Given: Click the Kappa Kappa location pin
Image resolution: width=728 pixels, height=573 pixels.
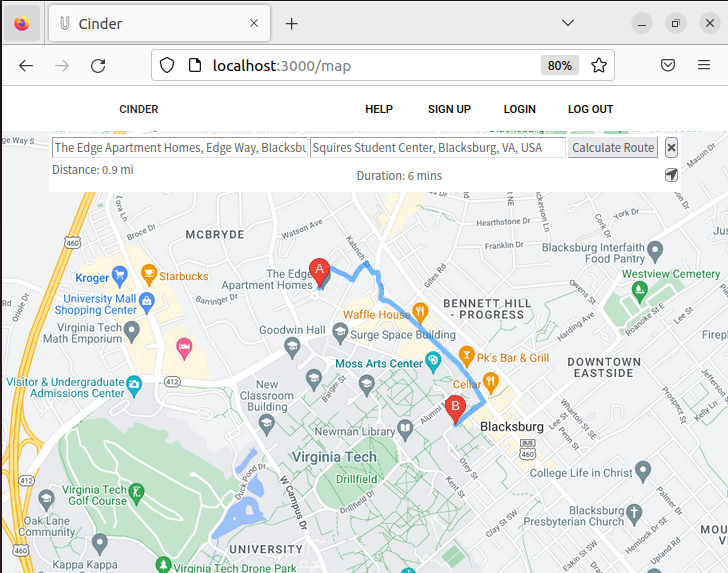Looking at the screenshot, I should (x=99, y=544).
